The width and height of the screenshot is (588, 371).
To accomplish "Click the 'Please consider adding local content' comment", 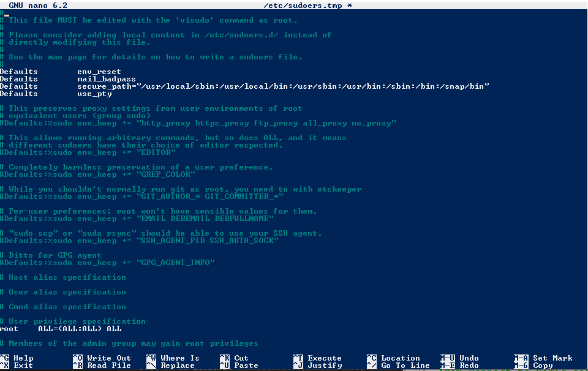I will pyautogui.click(x=166, y=35).
